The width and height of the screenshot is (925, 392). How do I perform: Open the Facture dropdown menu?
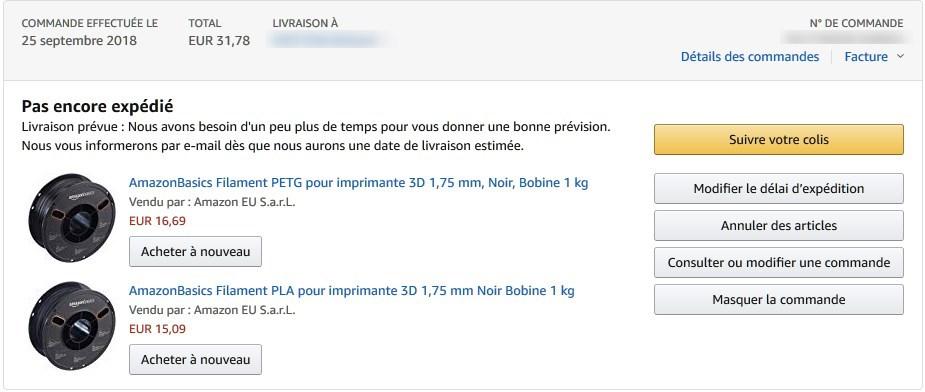[x=874, y=57]
